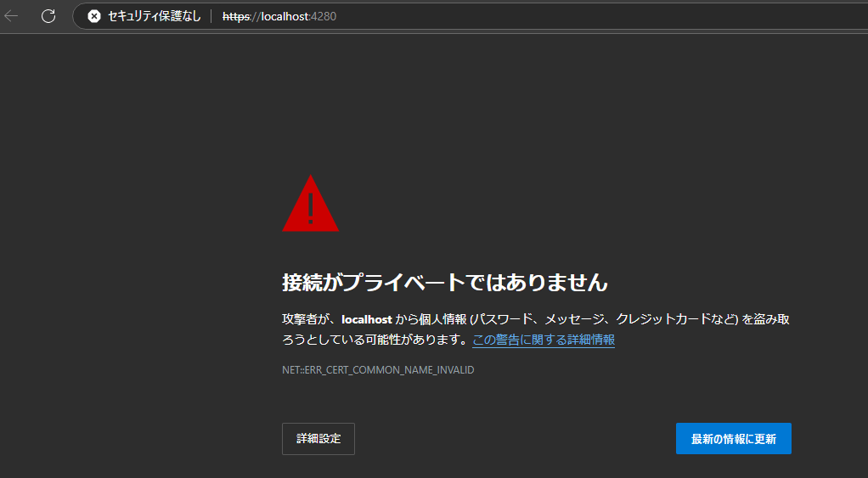
Task: Click the not-secure X icon in the address bar
Action: [x=94, y=17]
